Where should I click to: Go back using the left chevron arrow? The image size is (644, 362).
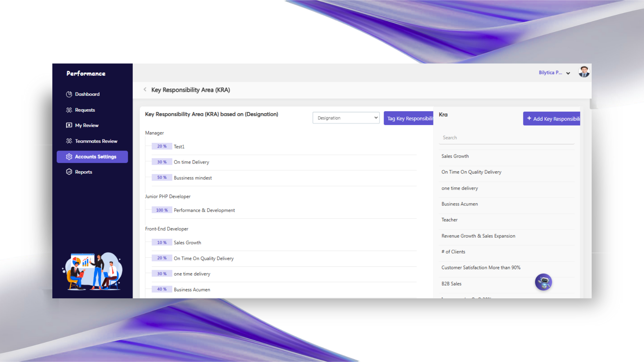click(145, 89)
